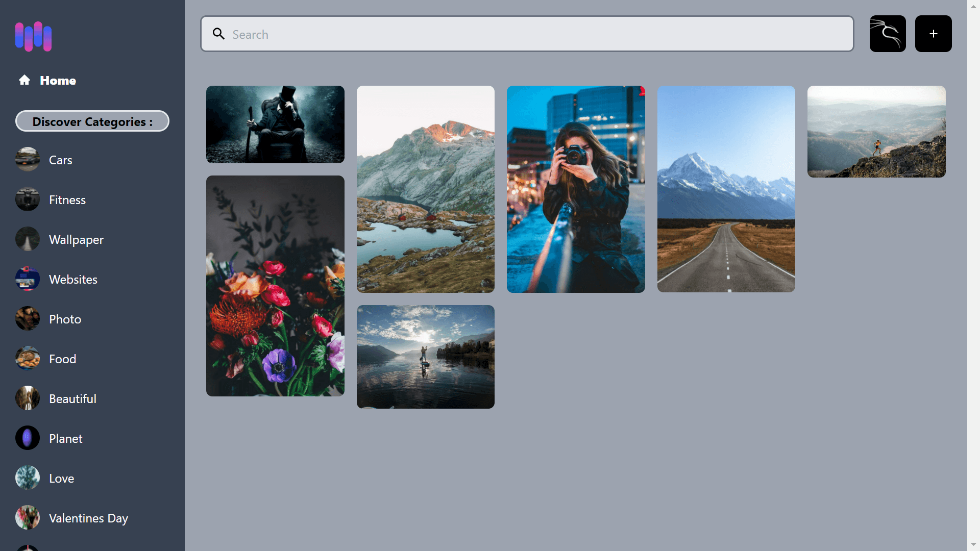Open the dark seated man with top hat pin
This screenshot has height=551, width=980.
coord(275,124)
